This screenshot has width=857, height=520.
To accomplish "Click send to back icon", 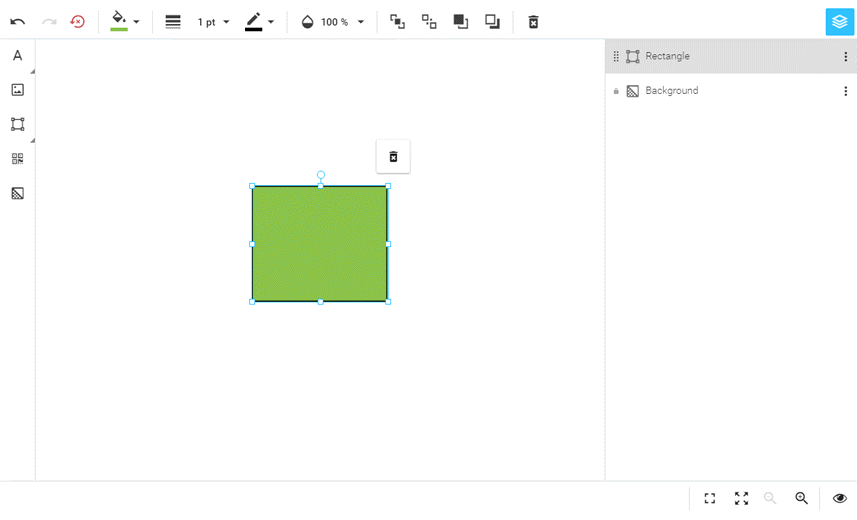I will coord(492,22).
